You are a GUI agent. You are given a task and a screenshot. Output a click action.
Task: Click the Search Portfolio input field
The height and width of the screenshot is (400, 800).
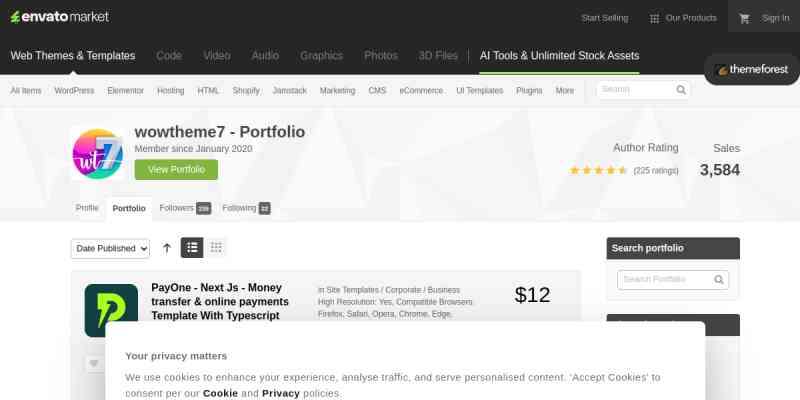click(x=673, y=280)
